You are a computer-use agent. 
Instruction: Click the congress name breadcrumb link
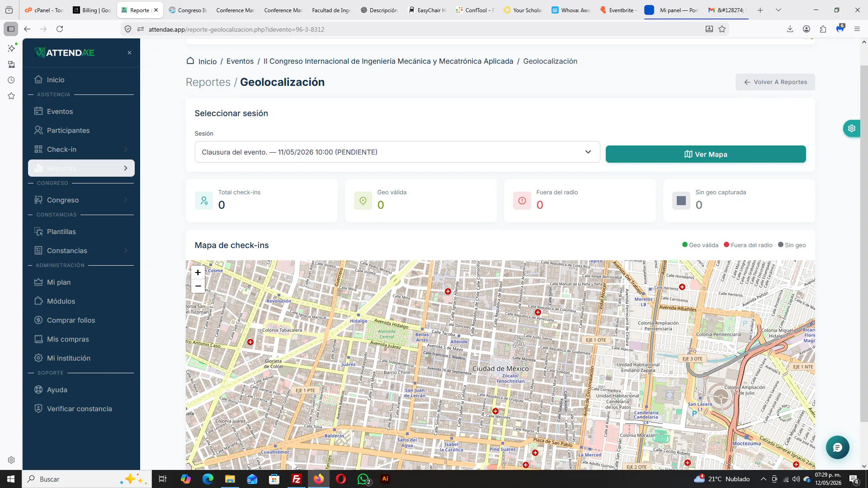388,61
